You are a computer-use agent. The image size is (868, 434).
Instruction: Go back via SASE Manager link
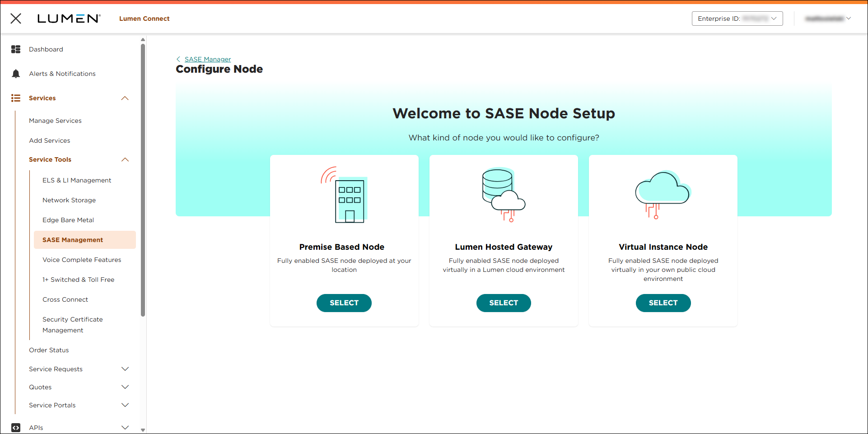coord(208,59)
